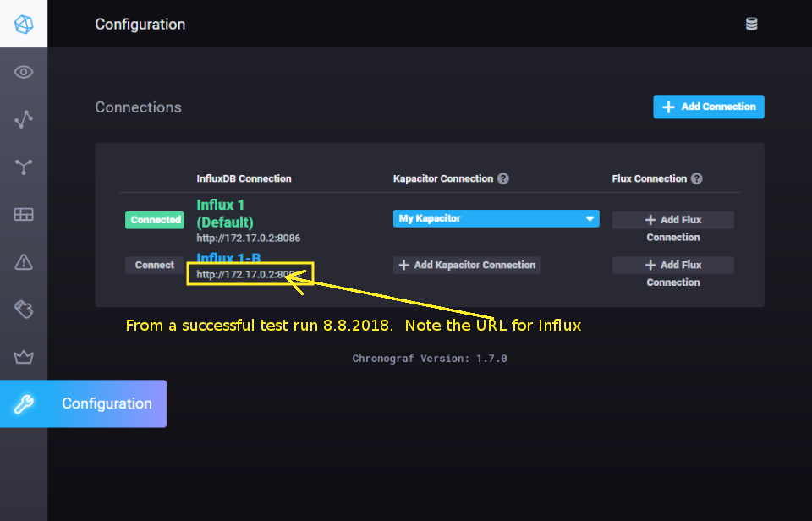Viewport: 812px width, 521px height.
Task: Open the My Kapacitor dropdown
Action: tap(496, 218)
